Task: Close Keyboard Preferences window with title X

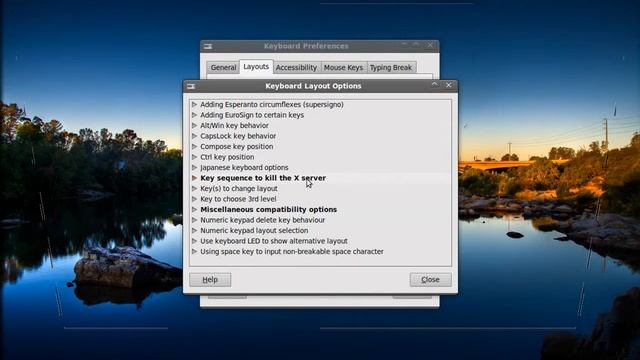Action: (430, 45)
